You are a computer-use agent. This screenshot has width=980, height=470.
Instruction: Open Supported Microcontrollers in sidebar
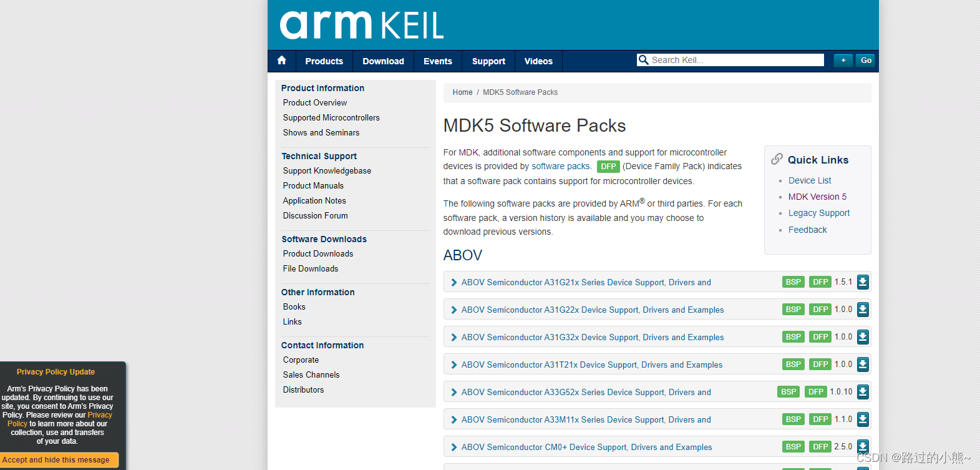click(x=331, y=117)
